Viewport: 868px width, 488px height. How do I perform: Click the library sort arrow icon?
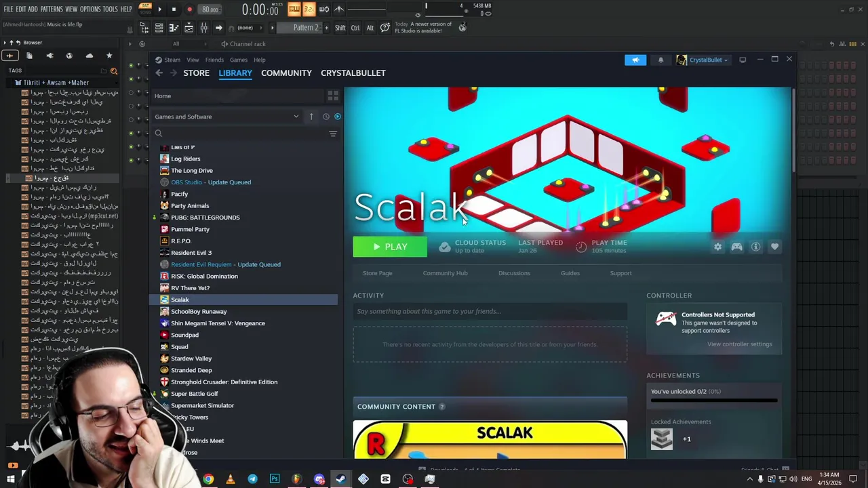(x=311, y=117)
